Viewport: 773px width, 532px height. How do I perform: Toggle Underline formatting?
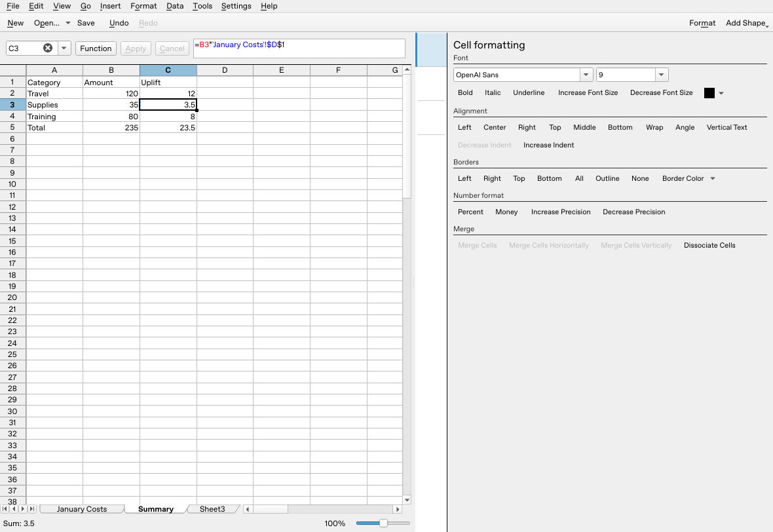pos(529,92)
